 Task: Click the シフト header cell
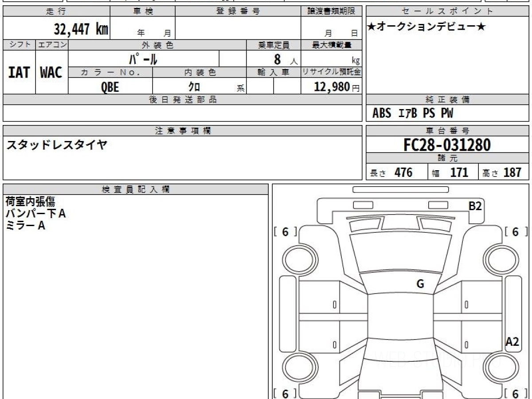click(x=19, y=45)
